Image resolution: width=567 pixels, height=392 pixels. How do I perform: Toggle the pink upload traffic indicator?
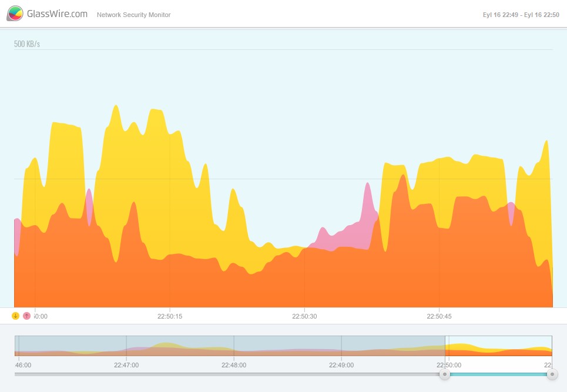coord(27,316)
